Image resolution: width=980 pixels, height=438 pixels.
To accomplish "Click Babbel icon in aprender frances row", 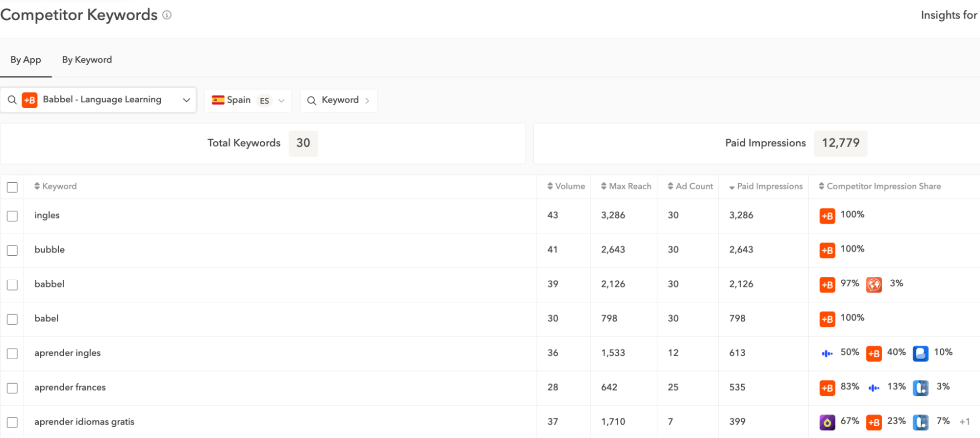I will pyautogui.click(x=827, y=388).
